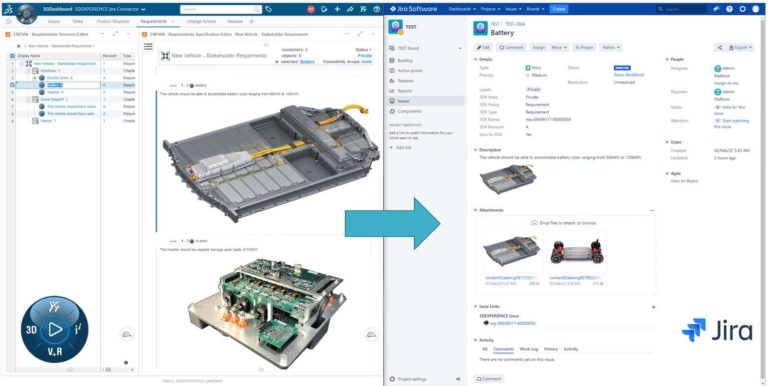Viewport: 768px width, 386px height.
Task: Open the Projects dropdown in Jira navbar
Action: [x=490, y=9]
